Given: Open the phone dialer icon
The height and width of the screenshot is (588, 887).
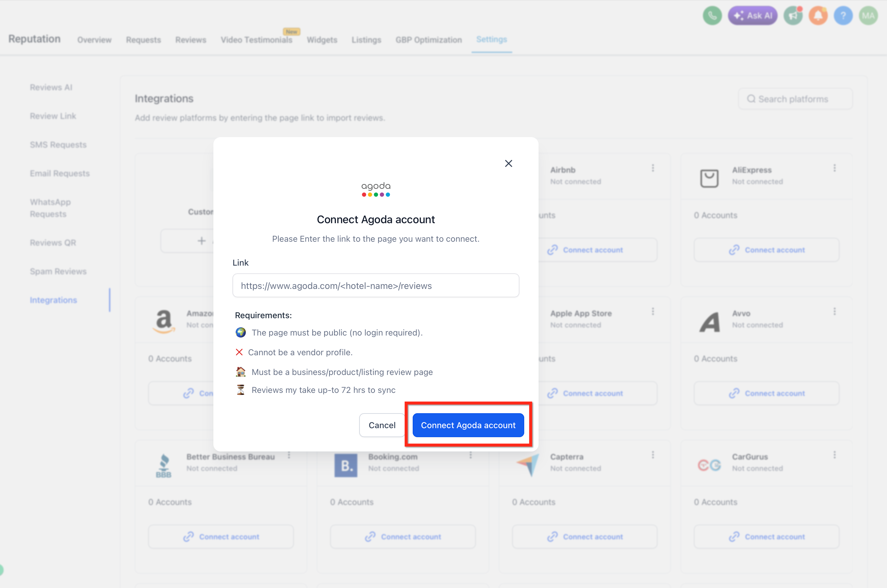Looking at the screenshot, I should pos(712,16).
